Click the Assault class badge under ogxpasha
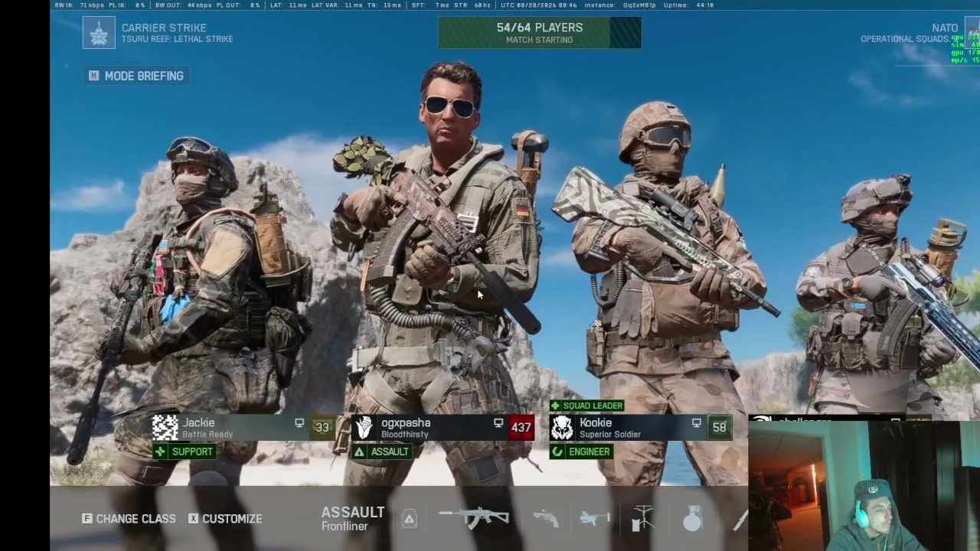 tap(382, 452)
